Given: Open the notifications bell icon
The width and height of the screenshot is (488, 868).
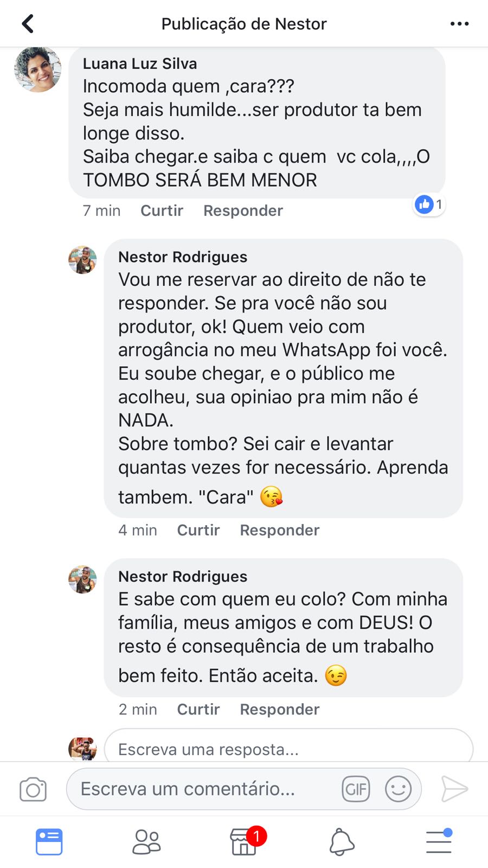Looking at the screenshot, I should point(342,842).
